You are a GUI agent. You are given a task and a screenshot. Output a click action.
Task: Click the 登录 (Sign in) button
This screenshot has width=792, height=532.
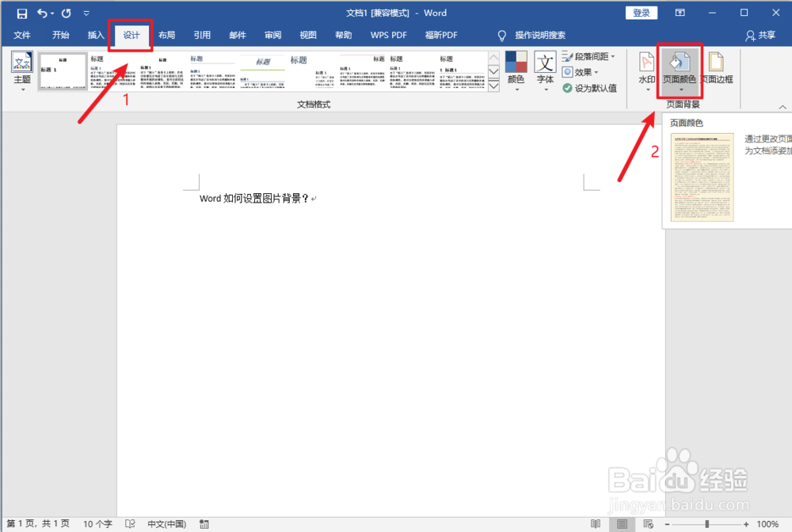pos(642,13)
